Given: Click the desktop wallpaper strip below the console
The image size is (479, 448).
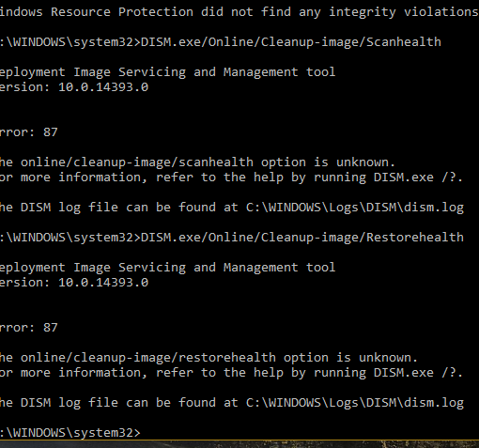Looking at the screenshot, I should click(x=239, y=444).
